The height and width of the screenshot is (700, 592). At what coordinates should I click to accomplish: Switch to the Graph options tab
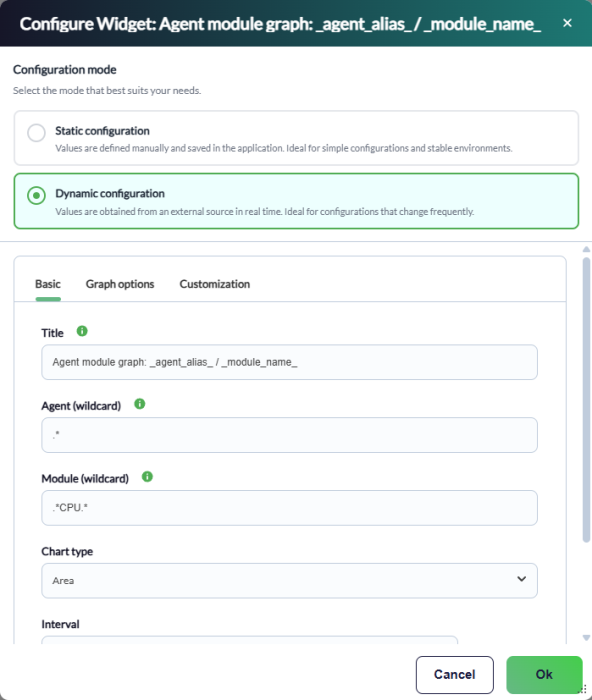pos(120,284)
